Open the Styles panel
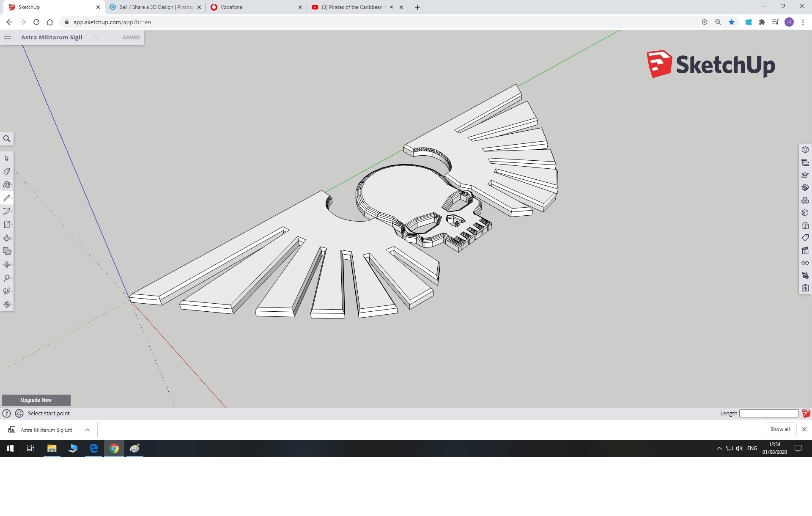Viewport: 812px width, 516px height. [x=805, y=225]
